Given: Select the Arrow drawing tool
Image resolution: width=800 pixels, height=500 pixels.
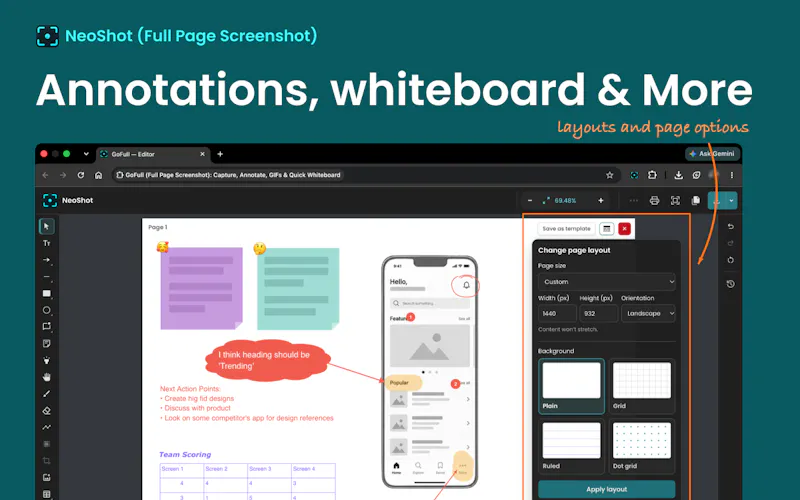Looking at the screenshot, I should tap(46, 260).
